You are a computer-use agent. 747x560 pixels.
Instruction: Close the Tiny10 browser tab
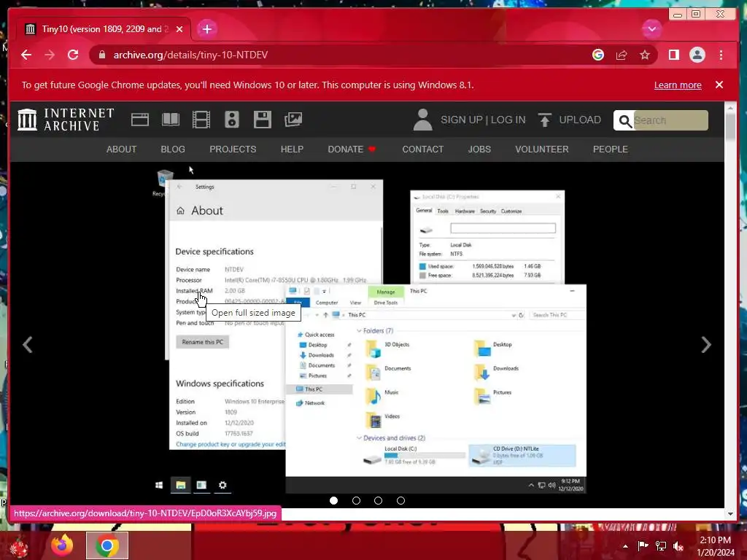[x=179, y=29]
